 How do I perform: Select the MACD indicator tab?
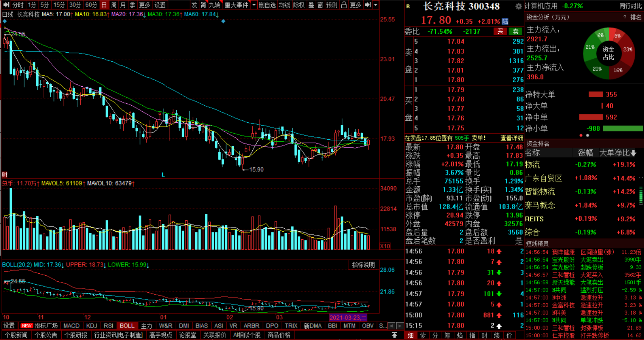[72, 326]
